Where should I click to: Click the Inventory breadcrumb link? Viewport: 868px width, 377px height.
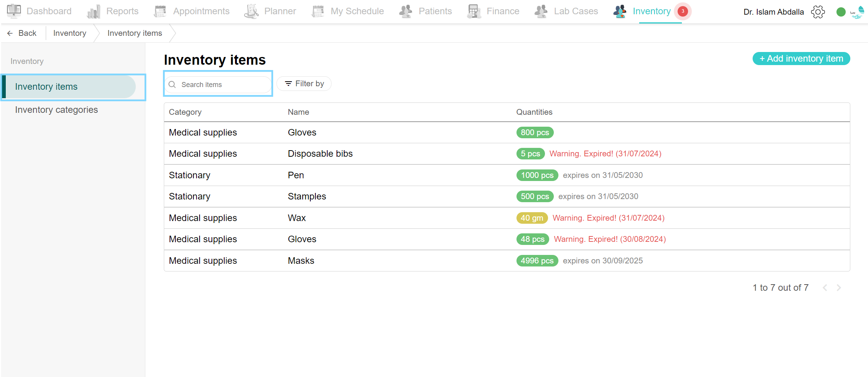coord(70,33)
